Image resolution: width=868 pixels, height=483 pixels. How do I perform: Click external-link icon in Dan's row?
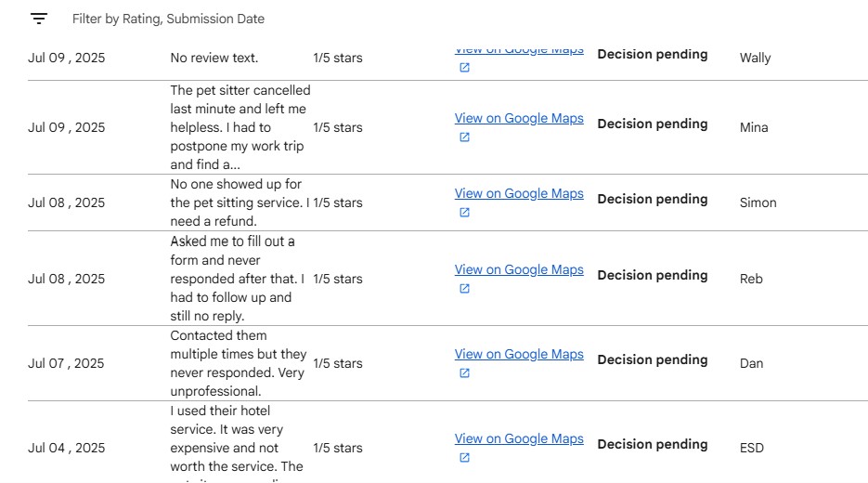[464, 373]
